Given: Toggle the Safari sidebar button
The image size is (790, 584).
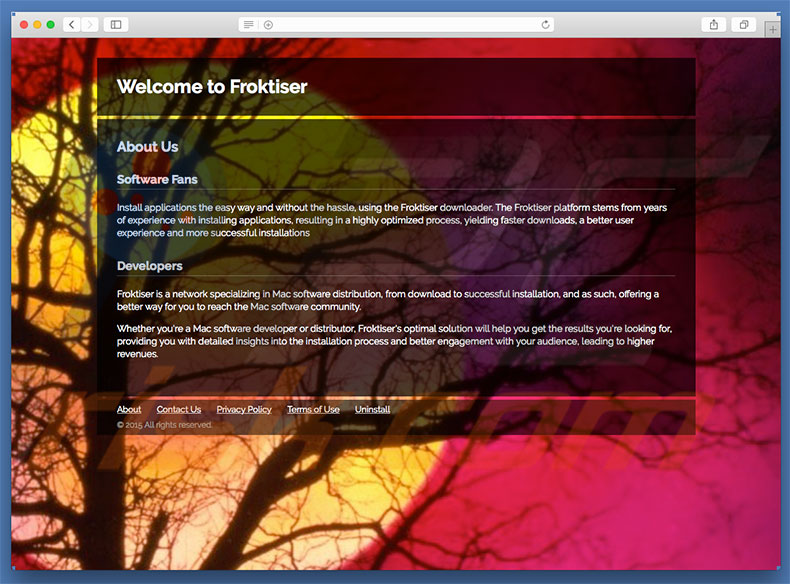Looking at the screenshot, I should [116, 24].
